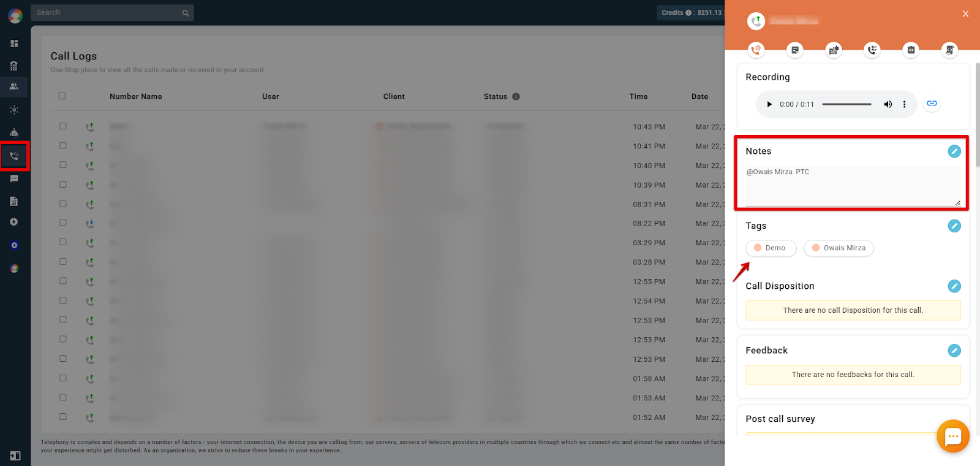Image resolution: width=980 pixels, height=466 pixels.
Task: Click the outgoing call badge in the panel header
Action: [756, 21]
